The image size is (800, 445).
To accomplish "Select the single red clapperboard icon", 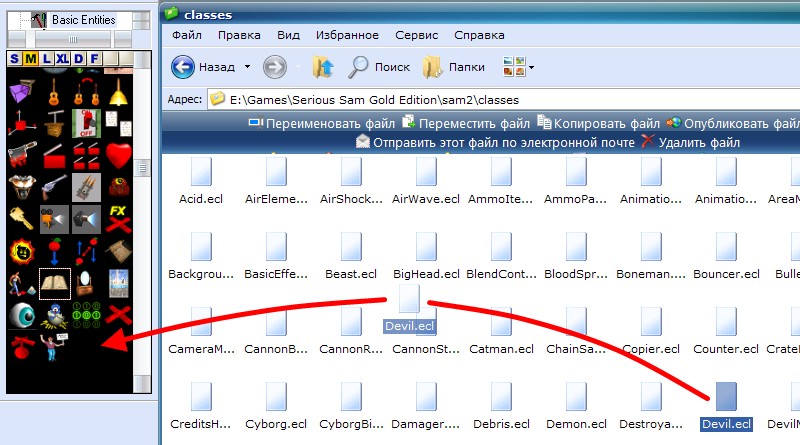I will pos(54,156).
